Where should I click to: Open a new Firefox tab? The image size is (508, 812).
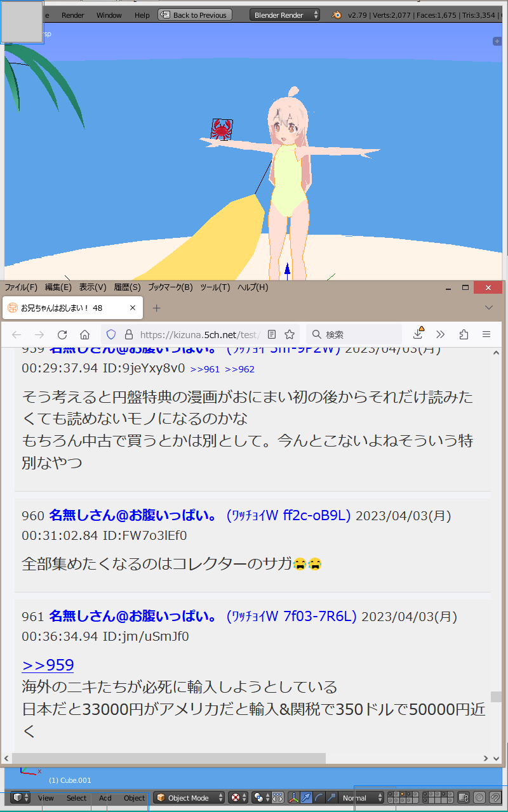coord(157,308)
